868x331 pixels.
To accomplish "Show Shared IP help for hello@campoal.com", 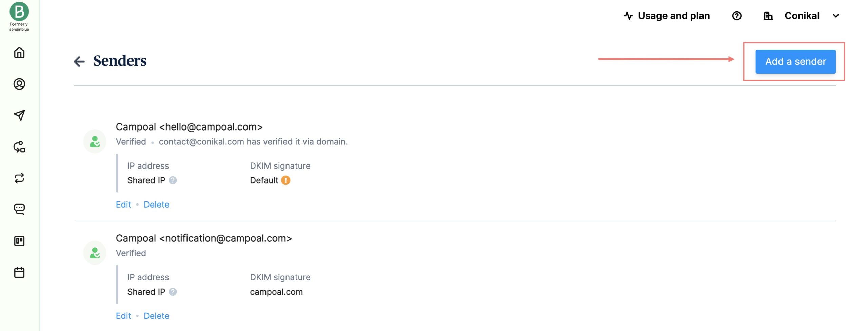I will pyautogui.click(x=173, y=180).
